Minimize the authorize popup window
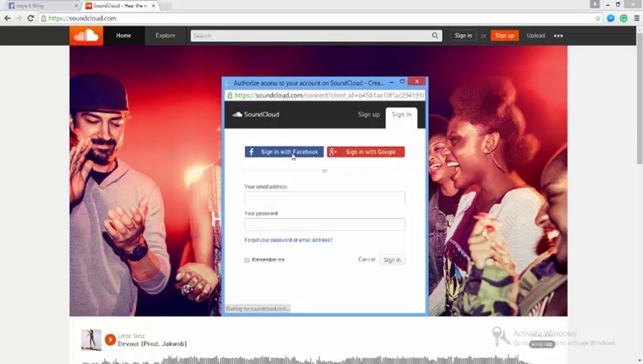Screen dimensions: 643x364 392,82
